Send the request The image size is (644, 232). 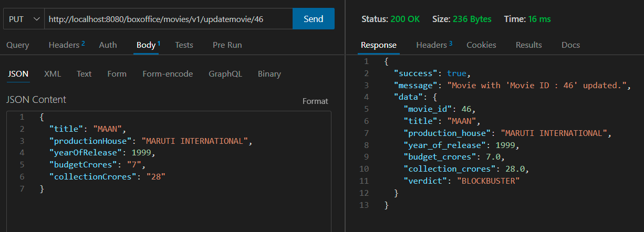tap(314, 19)
